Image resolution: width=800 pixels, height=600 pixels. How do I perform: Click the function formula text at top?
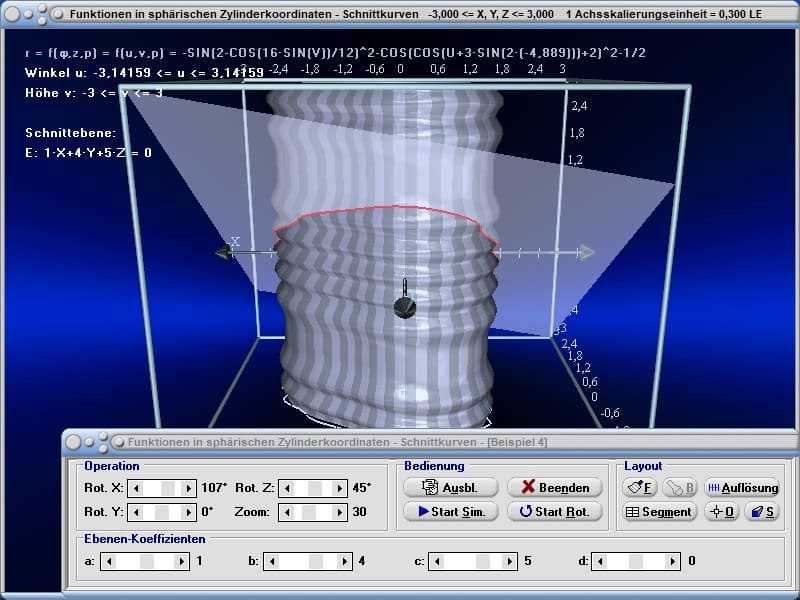pos(335,53)
